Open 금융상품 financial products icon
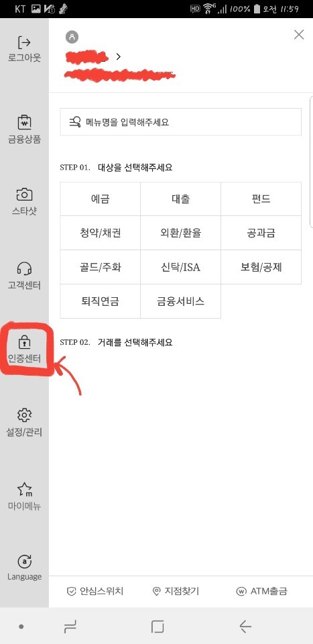Screen dimensions: 313x644 (x=24, y=122)
